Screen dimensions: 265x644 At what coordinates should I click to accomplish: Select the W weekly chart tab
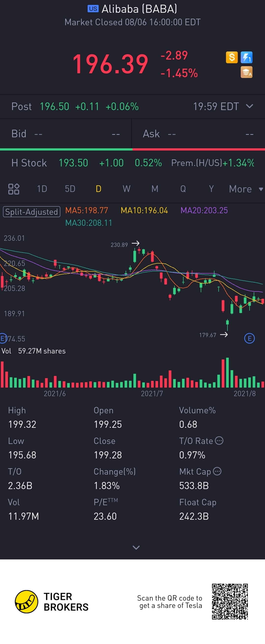click(126, 189)
